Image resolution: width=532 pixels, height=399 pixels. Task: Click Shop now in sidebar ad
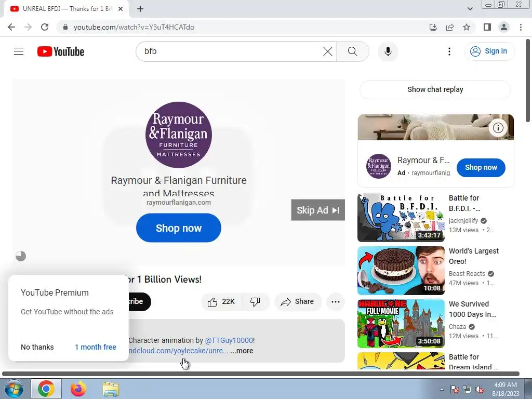tap(481, 168)
